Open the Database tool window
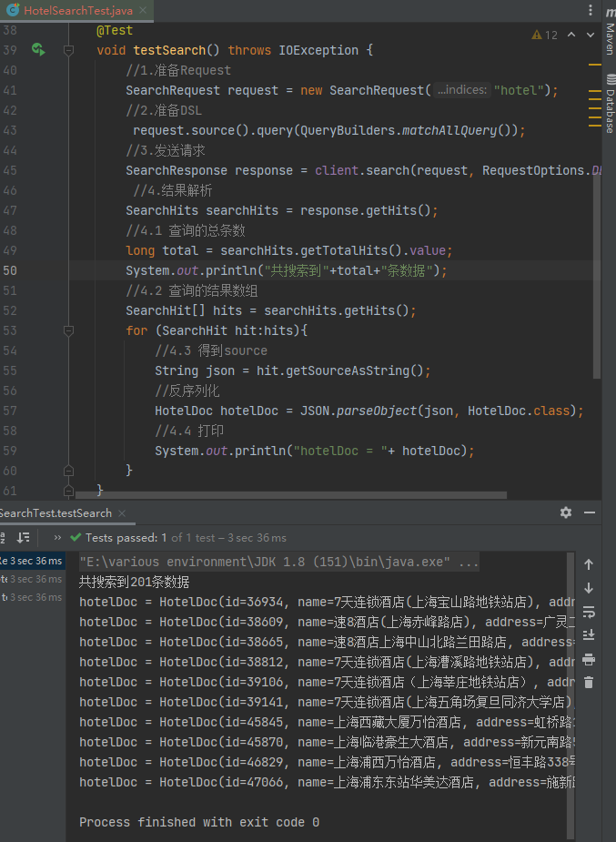The width and height of the screenshot is (616, 842). [609, 107]
